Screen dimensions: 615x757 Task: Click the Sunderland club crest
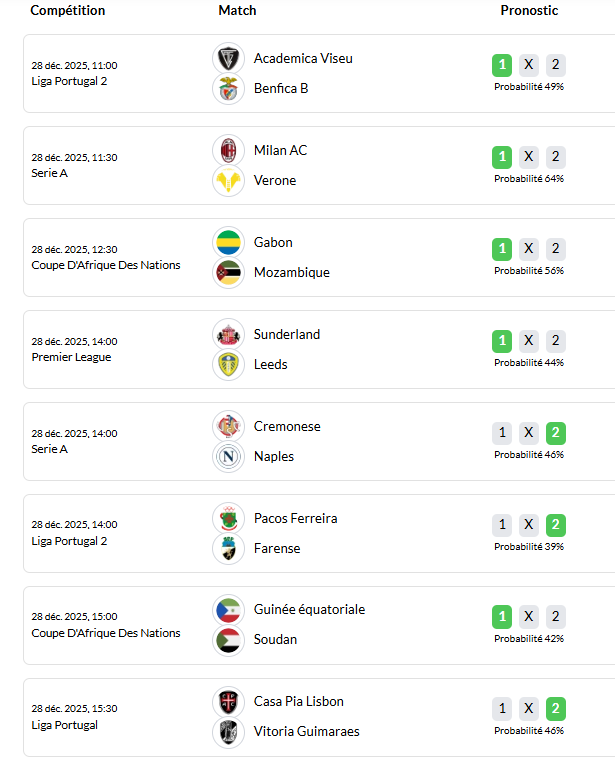click(x=229, y=334)
